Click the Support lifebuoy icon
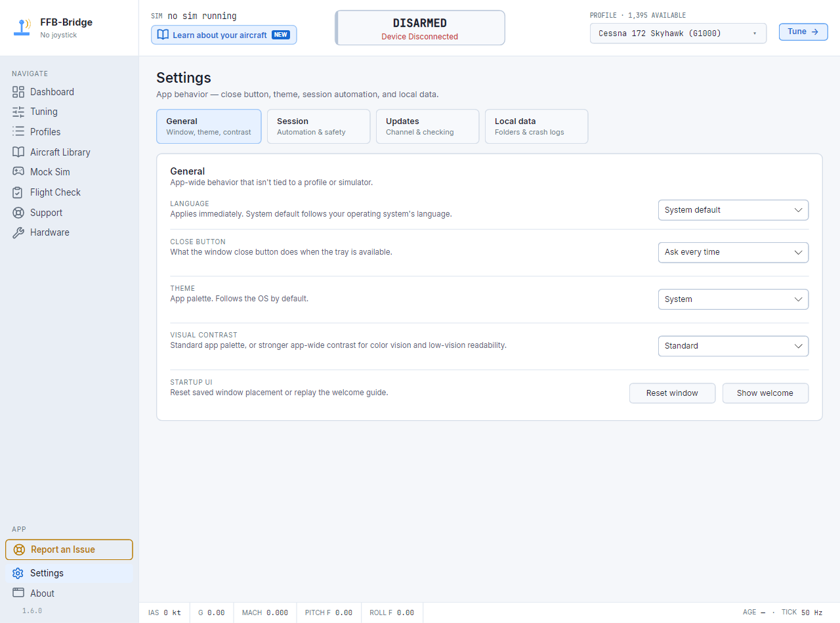The height and width of the screenshot is (623, 840). pos(18,213)
